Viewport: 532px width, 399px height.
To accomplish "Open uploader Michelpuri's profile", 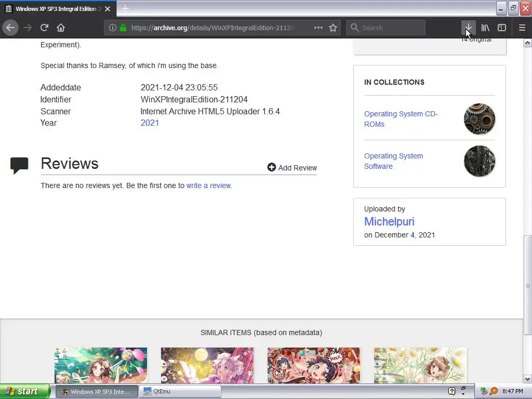I will tap(389, 221).
